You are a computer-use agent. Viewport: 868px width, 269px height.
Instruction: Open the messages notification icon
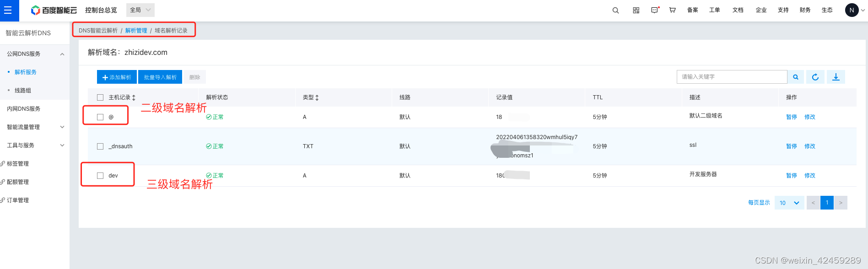655,10
